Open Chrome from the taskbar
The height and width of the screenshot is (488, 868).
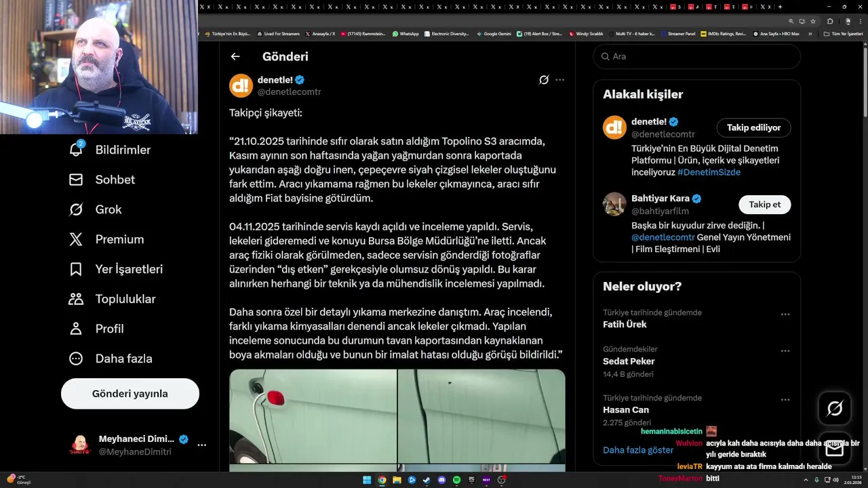pos(382,480)
